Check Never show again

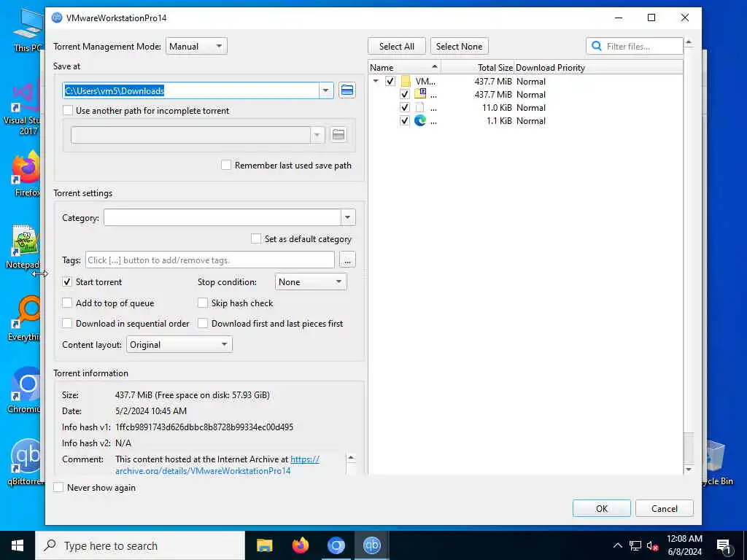click(x=58, y=487)
